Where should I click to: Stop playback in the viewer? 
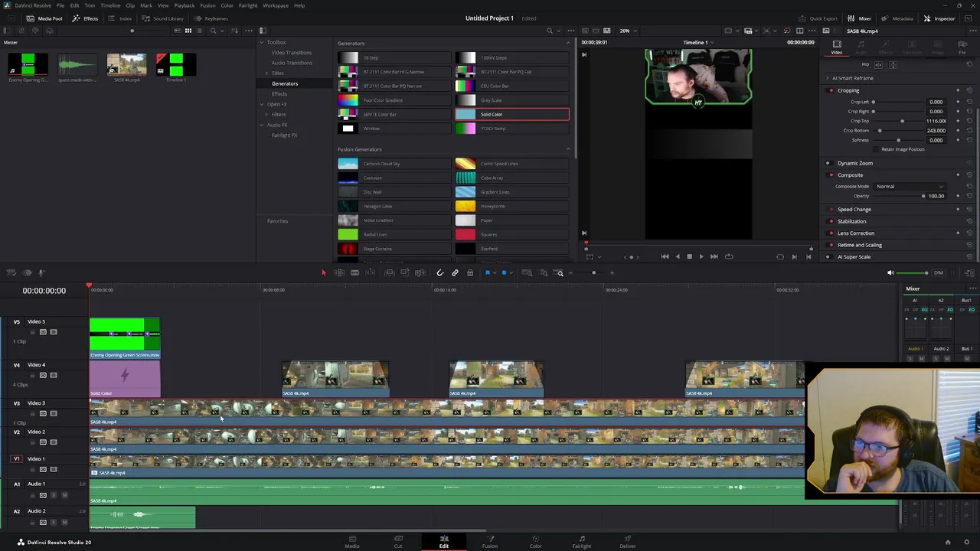[x=689, y=256]
